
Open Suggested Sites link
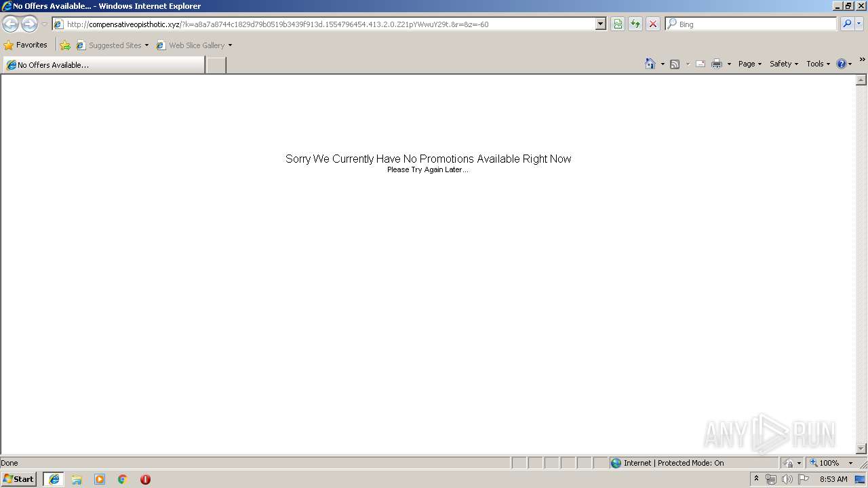click(108, 45)
